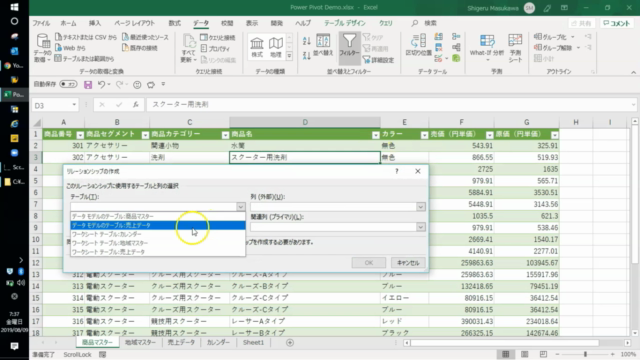
Task: Open the テーブル デザイン ribbon tab
Action: point(345,23)
